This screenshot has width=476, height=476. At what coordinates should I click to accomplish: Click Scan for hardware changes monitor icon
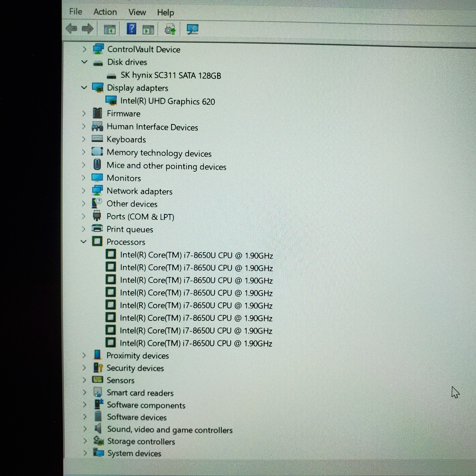tap(192, 29)
